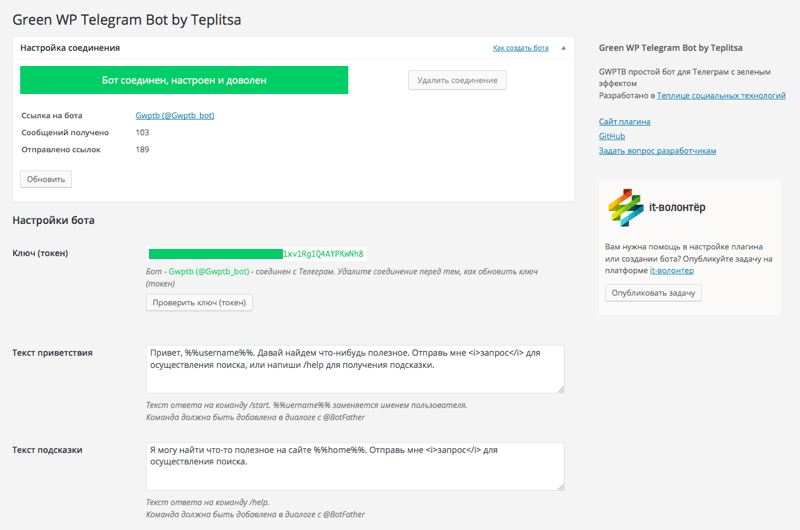The height and width of the screenshot is (530, 800).
Task: Collapse the Настройка соединения panel arrow
Action: [x=563, y=48]
